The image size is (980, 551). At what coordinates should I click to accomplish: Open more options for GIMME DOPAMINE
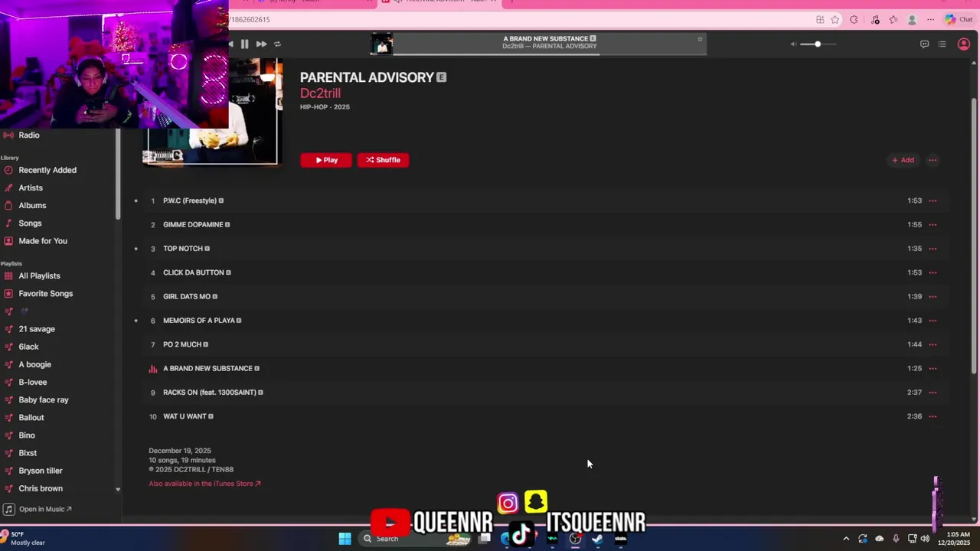click(933, 224)
